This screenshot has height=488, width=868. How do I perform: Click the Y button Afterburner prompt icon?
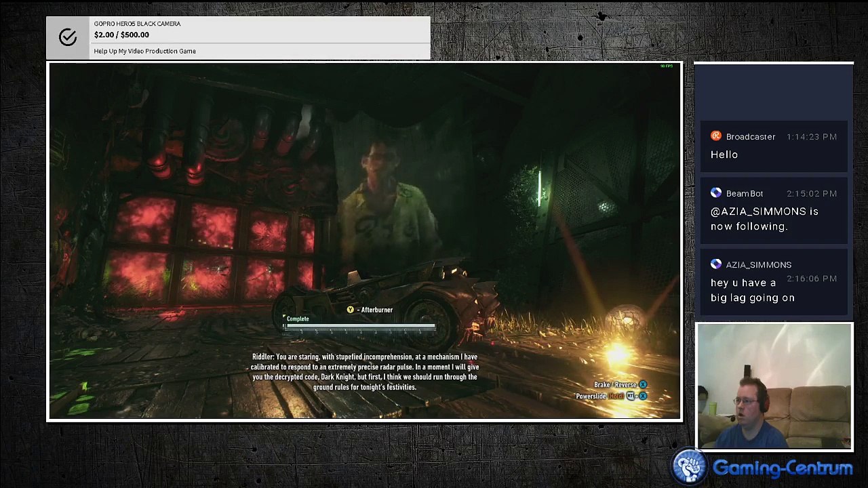pos(350,310)
